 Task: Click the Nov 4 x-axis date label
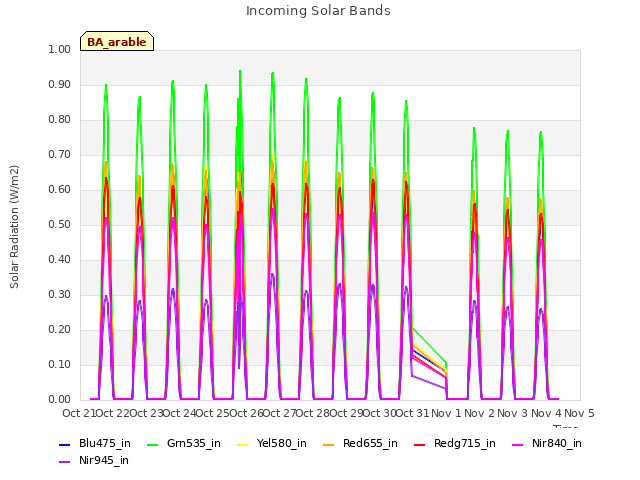[x=546, y=413]
